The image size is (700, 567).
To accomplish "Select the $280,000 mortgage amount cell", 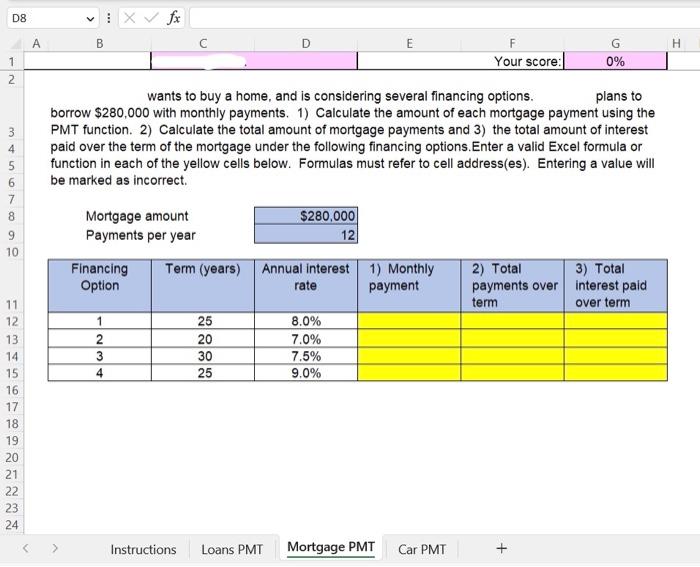I will point(306,216).
